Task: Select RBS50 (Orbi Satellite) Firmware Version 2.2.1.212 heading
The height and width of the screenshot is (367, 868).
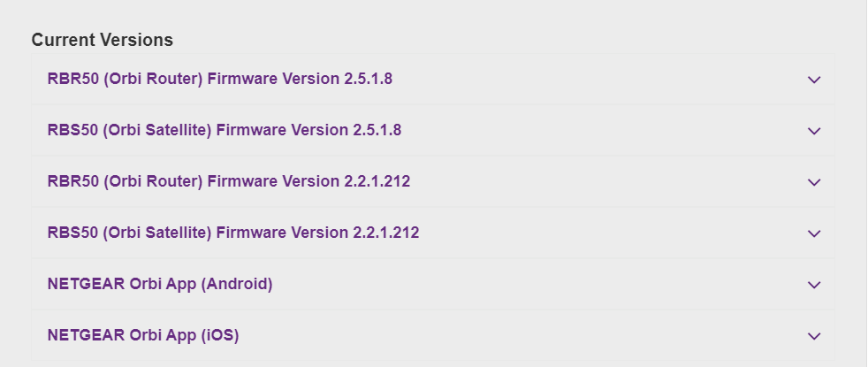Action: click(x=233, y=233)
